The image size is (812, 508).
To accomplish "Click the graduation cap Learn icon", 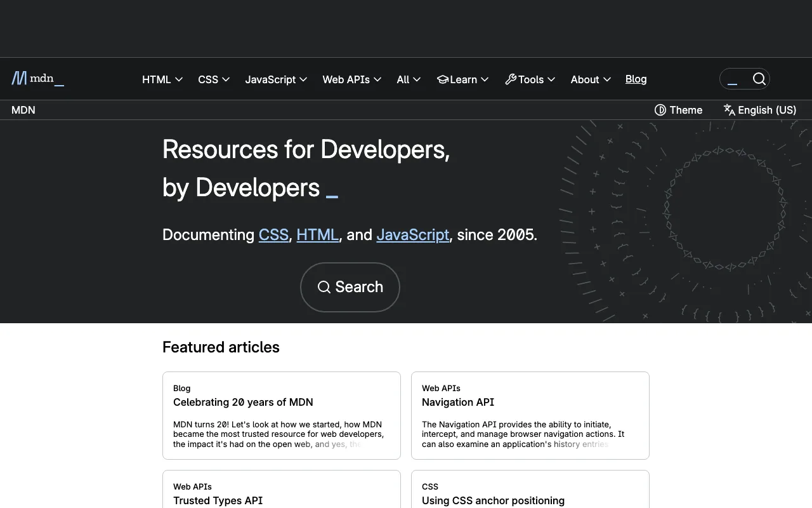I will coord(443,79).
